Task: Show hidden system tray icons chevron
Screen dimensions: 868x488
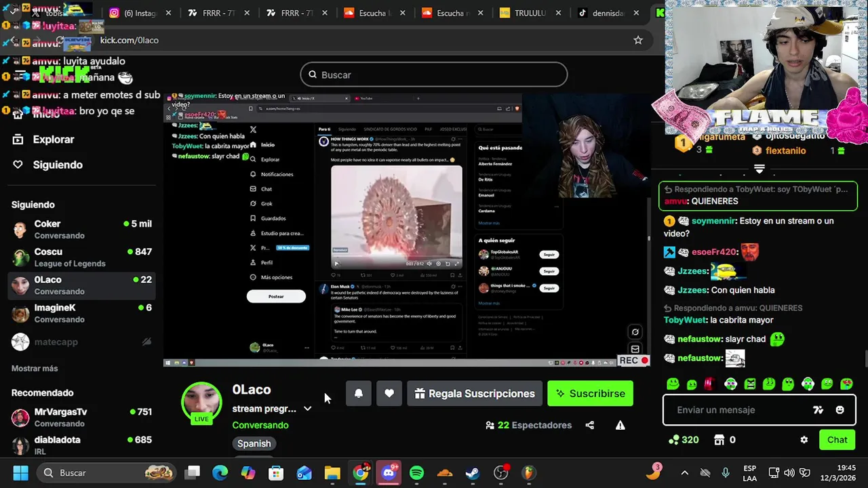Action: 684,472
